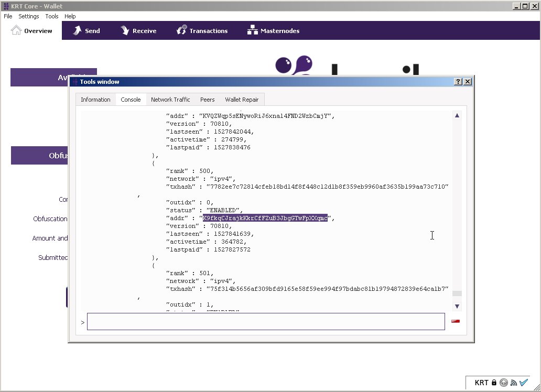Screen dimensions: 541x392
Task: Click the console scrollbar thumb
Action: pyautogui.click(x=457, y=293)
